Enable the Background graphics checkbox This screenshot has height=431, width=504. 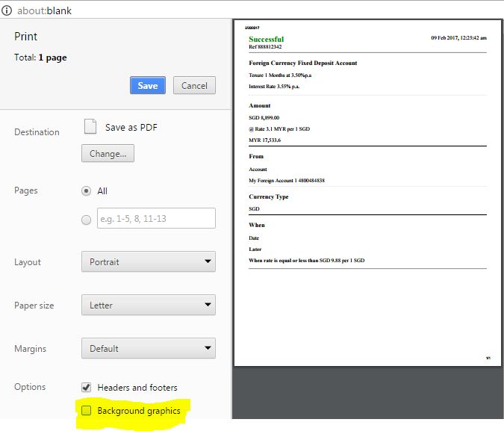tap(86, 410)
